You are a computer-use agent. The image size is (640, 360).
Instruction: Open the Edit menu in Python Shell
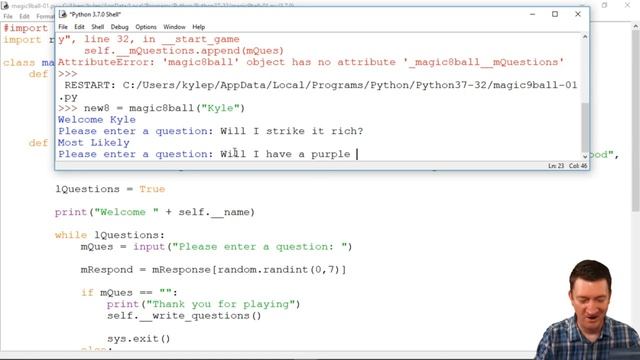point(79,27)
